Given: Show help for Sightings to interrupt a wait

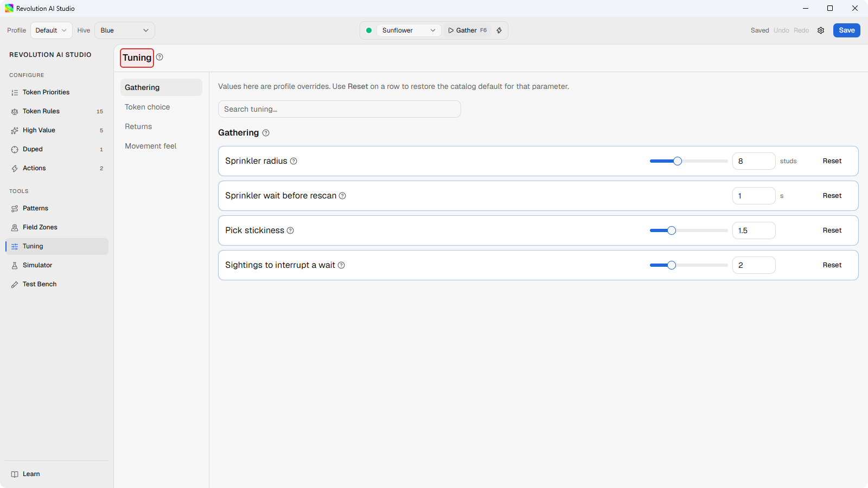Looking at the screenshot, I should click(x=341, y=265).
